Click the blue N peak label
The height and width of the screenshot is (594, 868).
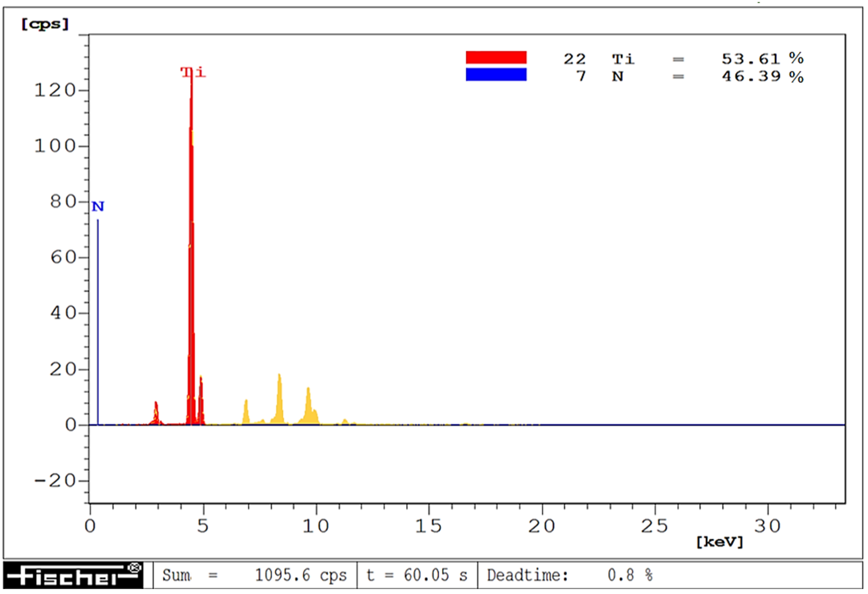click(x=98, y=206)
